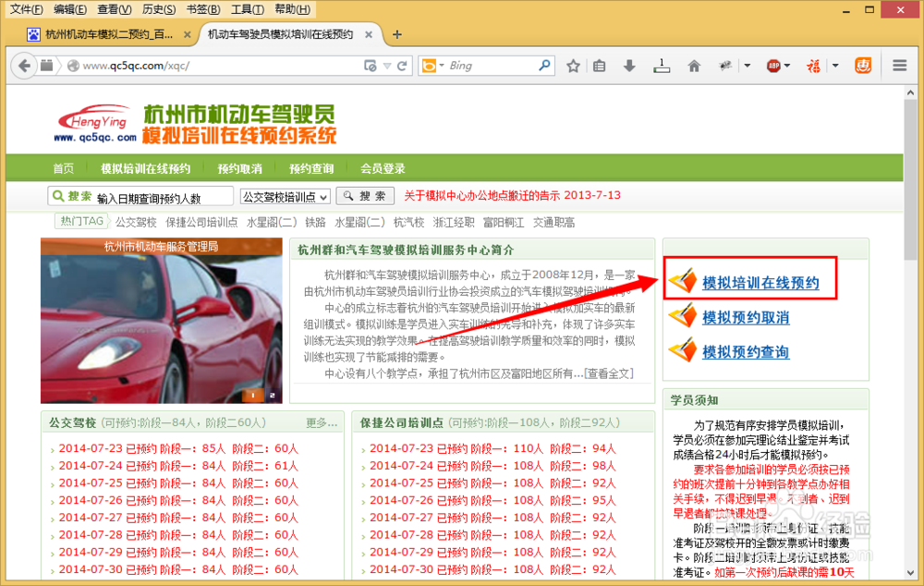Image resolution: width=924 pixels, height=586 pixels.
Task: Open the 模拟培训在线预约 sidebar link
Action: (x=760, y=283)
